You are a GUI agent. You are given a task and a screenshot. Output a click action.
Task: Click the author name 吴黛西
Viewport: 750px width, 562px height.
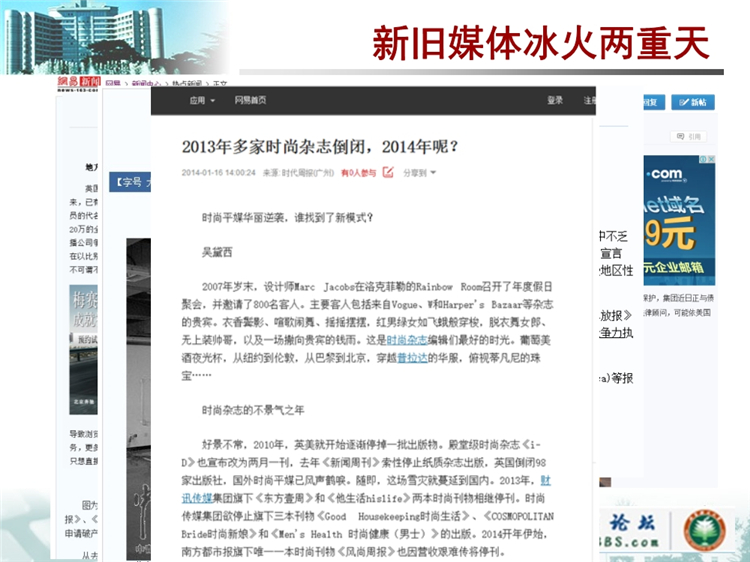217,252
